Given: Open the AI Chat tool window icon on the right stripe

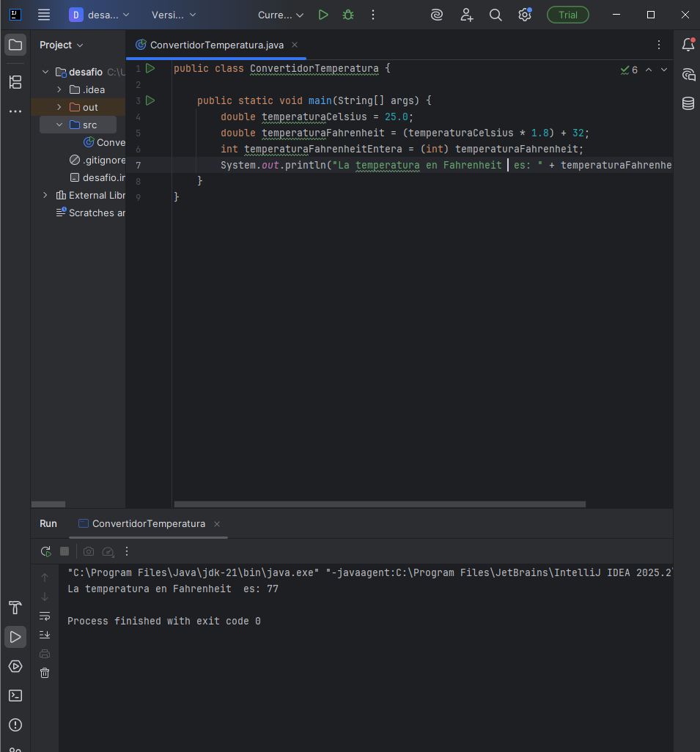Looking at the screenshot, I should (x=688, y=74).
